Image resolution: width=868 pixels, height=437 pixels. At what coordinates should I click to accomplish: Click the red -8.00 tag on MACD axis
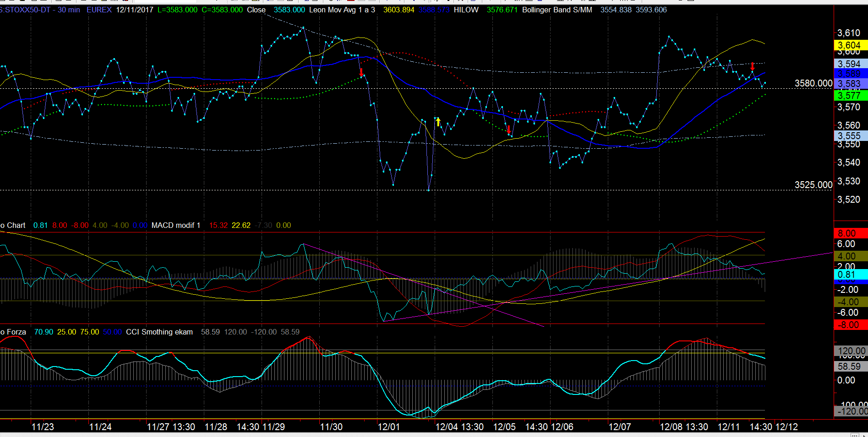tap(851, 325)
